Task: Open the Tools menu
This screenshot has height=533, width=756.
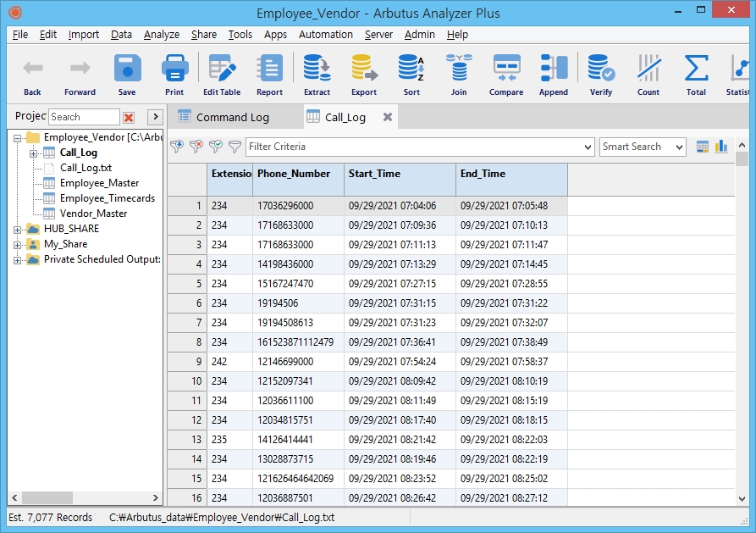Action: tap(240, 35)
